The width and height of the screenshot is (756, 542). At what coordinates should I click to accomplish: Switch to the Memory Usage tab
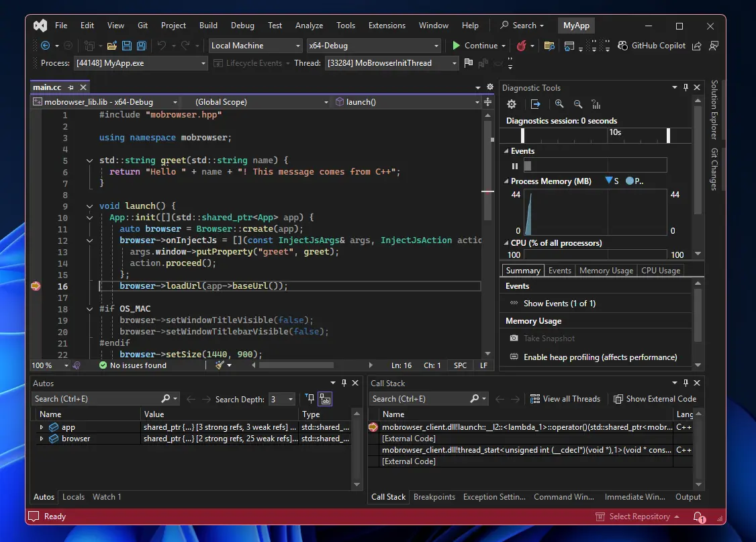(x=605, y=270)
